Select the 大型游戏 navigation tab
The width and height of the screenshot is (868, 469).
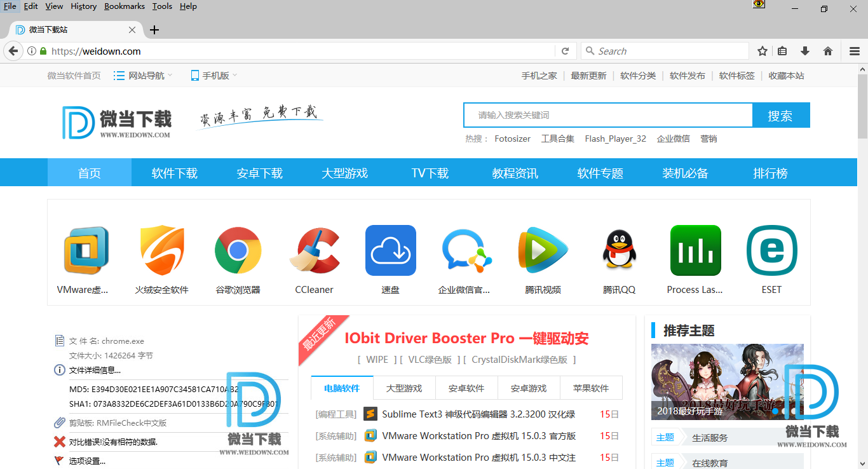[345, 173]
